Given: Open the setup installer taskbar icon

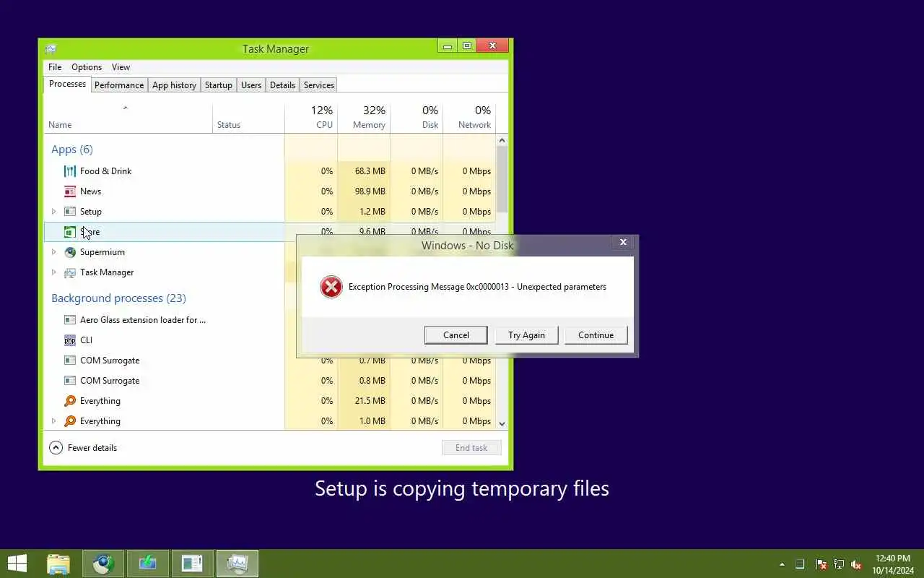Looking at the screenshot, I should tap(148, 564).
